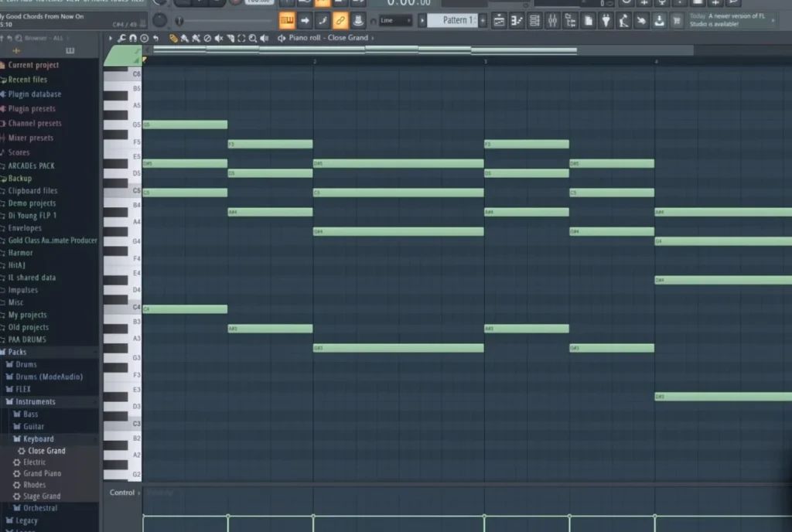
Task: Select the Zoom tool
Action: coord(253,38)
